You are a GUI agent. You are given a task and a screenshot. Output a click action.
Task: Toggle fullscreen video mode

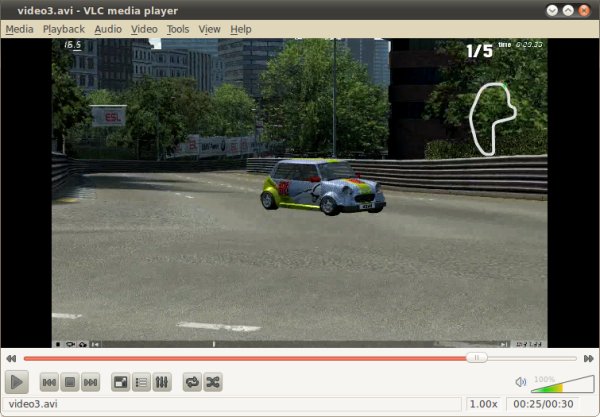[121, 382]
